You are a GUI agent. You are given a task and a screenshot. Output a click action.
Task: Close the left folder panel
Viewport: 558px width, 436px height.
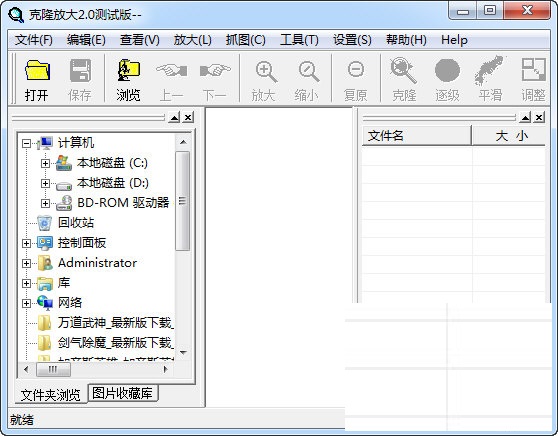click(x=188, y=117)
